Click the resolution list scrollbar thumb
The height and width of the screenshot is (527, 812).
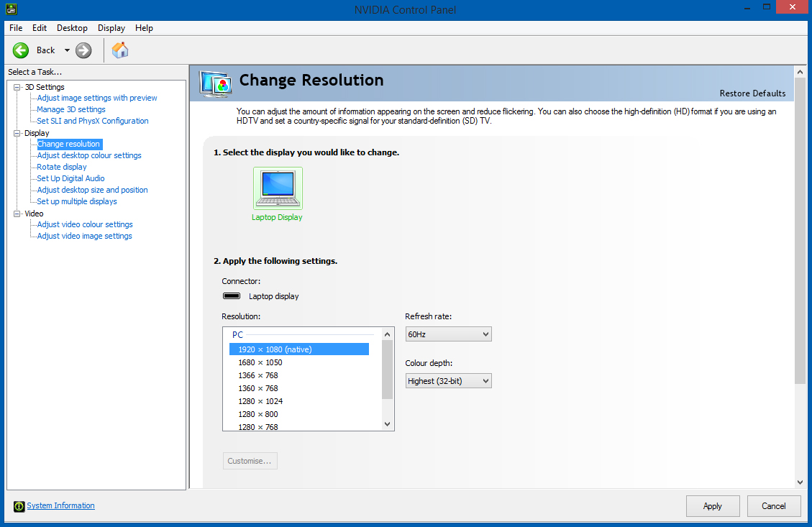[x=388, y=370]
